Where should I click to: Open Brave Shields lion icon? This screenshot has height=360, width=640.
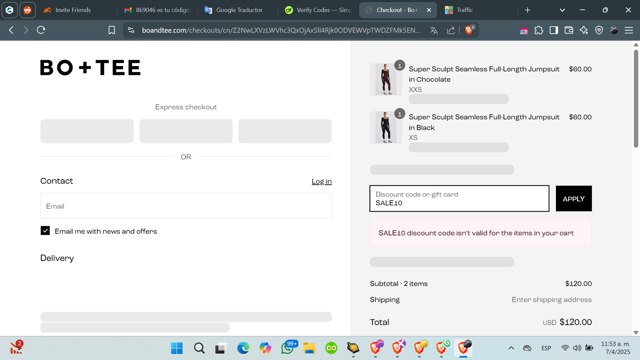(469, 30)
